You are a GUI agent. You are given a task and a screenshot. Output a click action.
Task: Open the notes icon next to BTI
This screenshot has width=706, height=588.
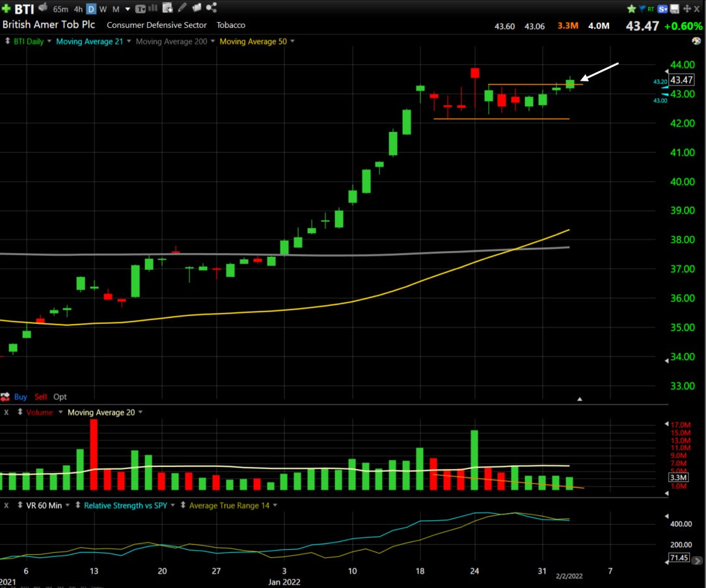click(x=43, y=7)
